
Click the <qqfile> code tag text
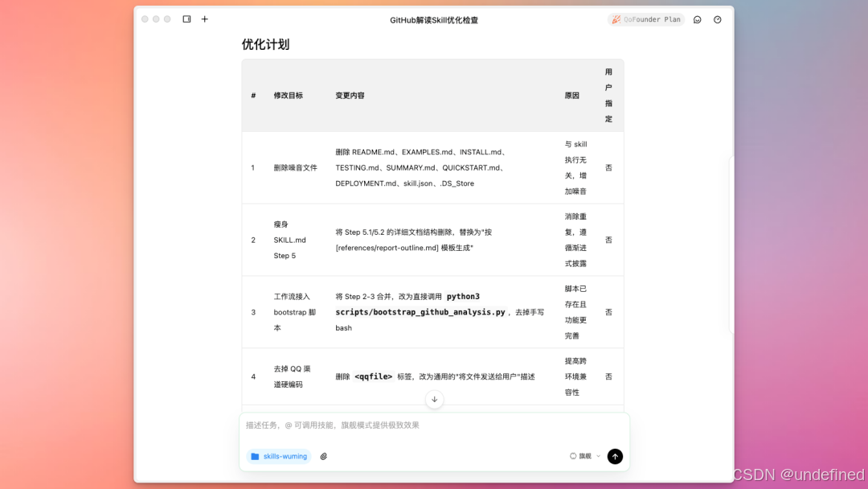374,376
